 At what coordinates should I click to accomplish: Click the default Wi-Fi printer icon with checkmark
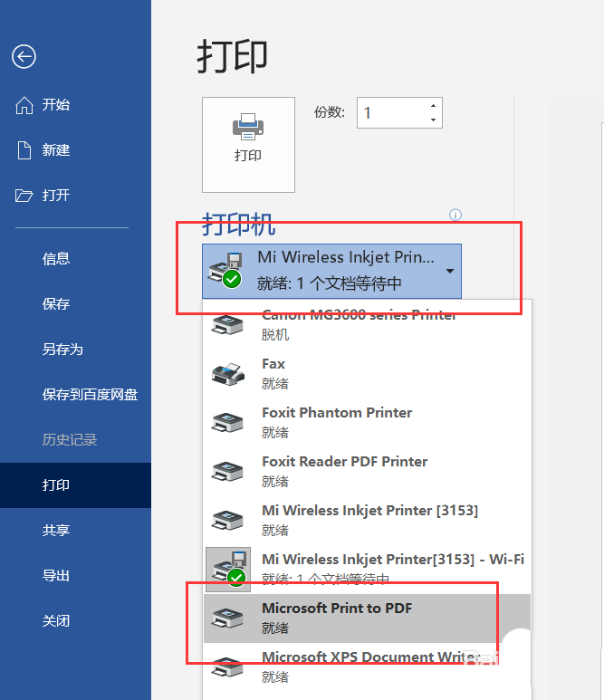pyautogui.click(x=228, y=570)
